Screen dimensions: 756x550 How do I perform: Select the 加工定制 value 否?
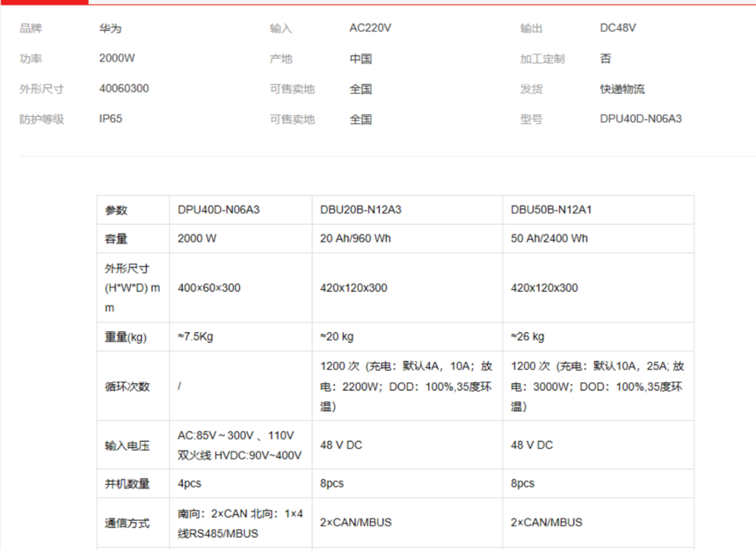606,59
